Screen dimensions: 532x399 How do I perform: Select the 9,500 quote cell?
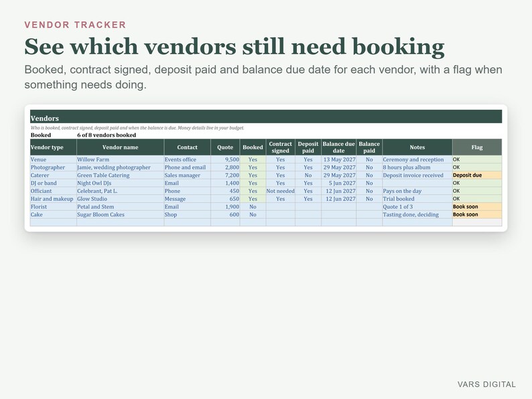225,159
